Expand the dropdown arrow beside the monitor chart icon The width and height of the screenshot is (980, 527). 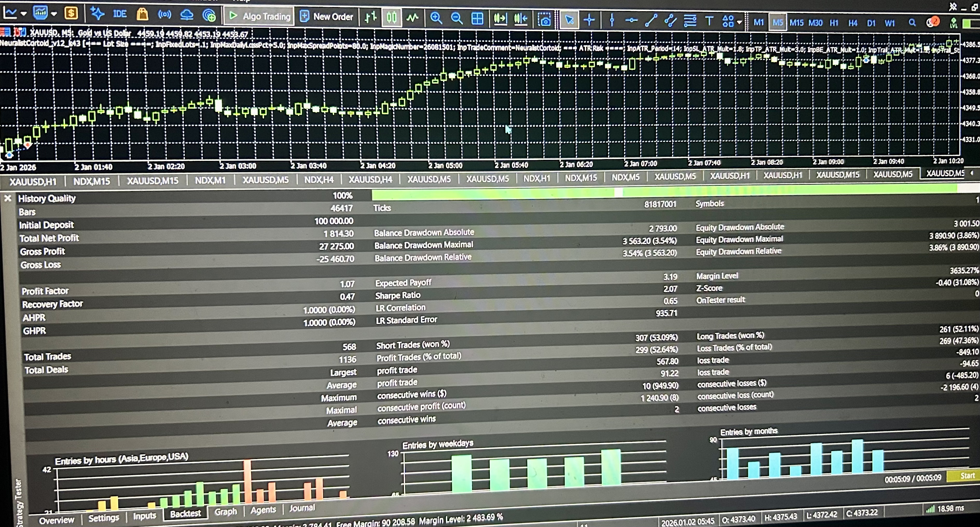tap(54, 14)
